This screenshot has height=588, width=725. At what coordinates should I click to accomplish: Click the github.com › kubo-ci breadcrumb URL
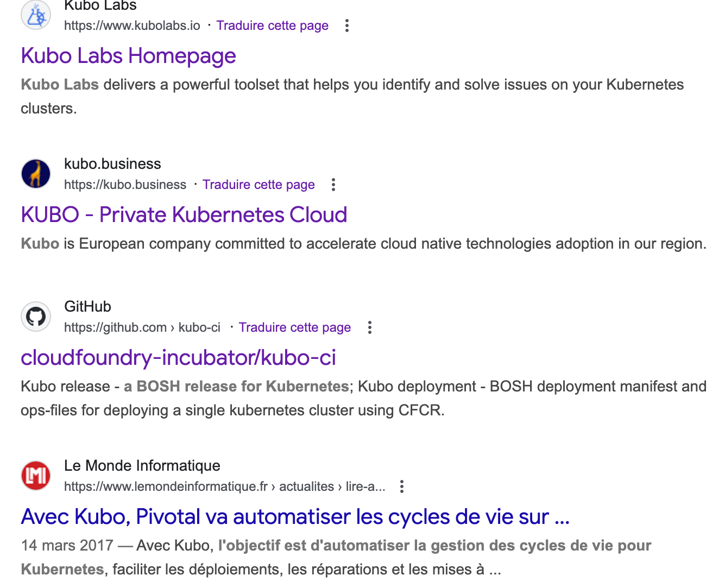142,327
